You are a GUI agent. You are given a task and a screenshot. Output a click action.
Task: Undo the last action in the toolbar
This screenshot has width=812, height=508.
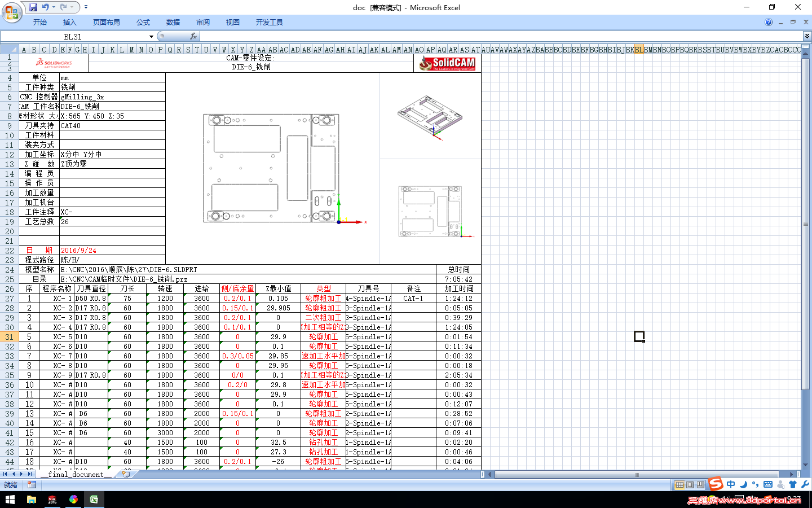(45, 7)
